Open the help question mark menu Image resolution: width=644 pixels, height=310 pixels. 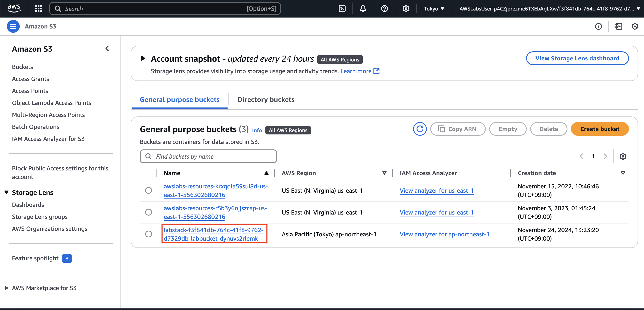click(384, 9)
